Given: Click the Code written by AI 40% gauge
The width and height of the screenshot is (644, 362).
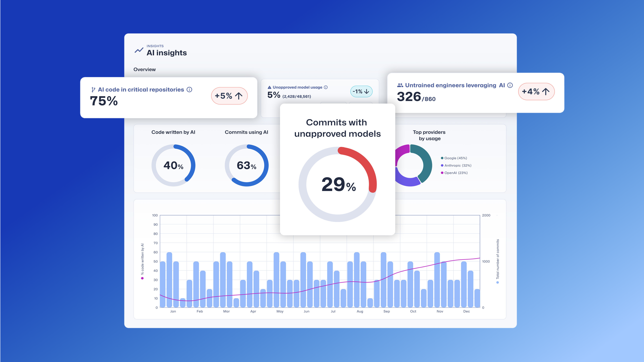Looking at the screenshot, I should [173, 165].
